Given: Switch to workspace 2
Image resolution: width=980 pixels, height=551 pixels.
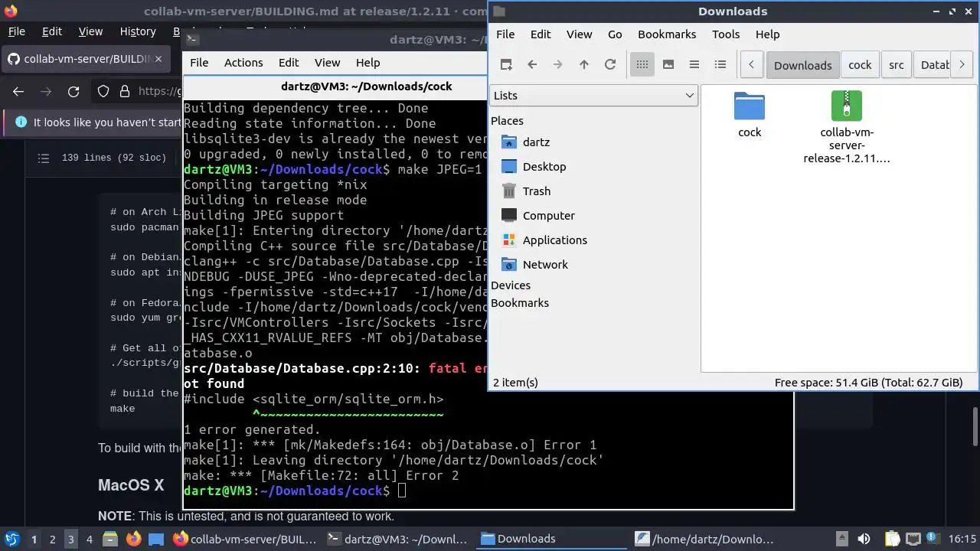Looking at the screenshot, I should click(52, 539).
